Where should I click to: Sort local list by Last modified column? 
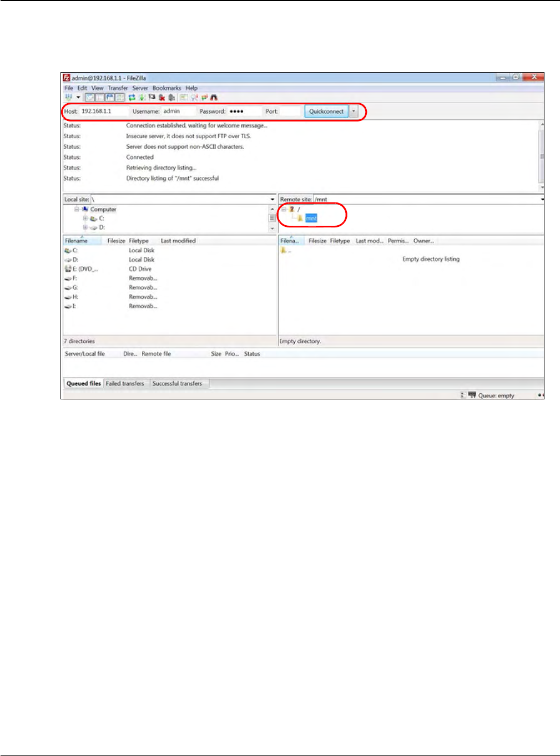[x=178, y=241]
